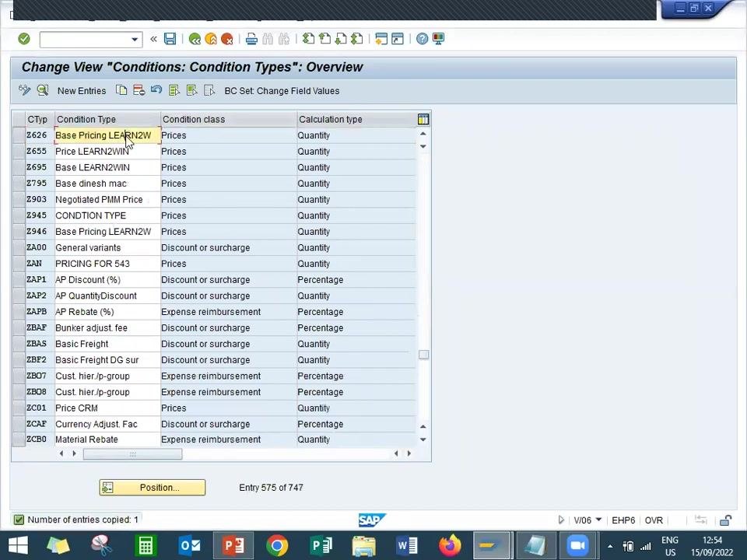
Task: Click New Entries
Action: (x=82, y=90)
